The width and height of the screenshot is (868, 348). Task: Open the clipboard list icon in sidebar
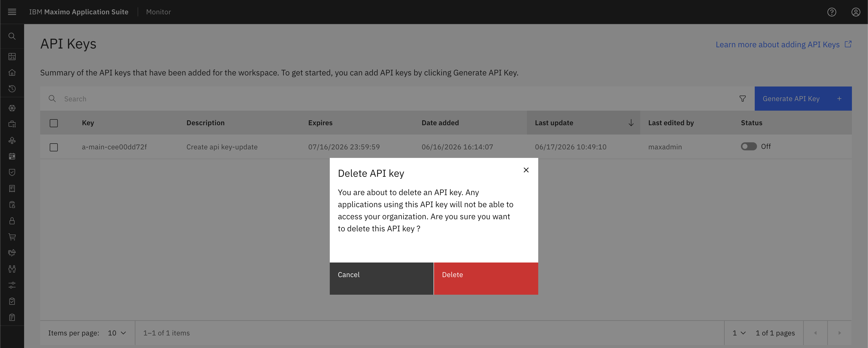[12, 317]
